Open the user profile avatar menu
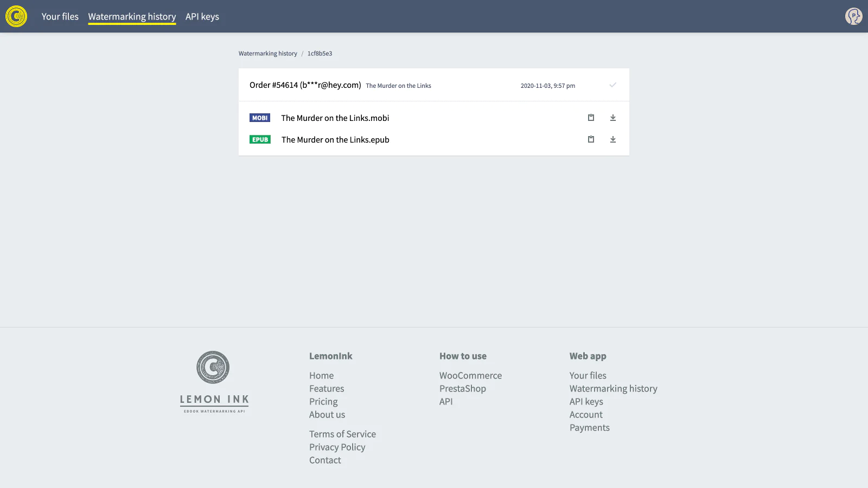The width and height of the screenshot is (868, 488). [853, 16]
